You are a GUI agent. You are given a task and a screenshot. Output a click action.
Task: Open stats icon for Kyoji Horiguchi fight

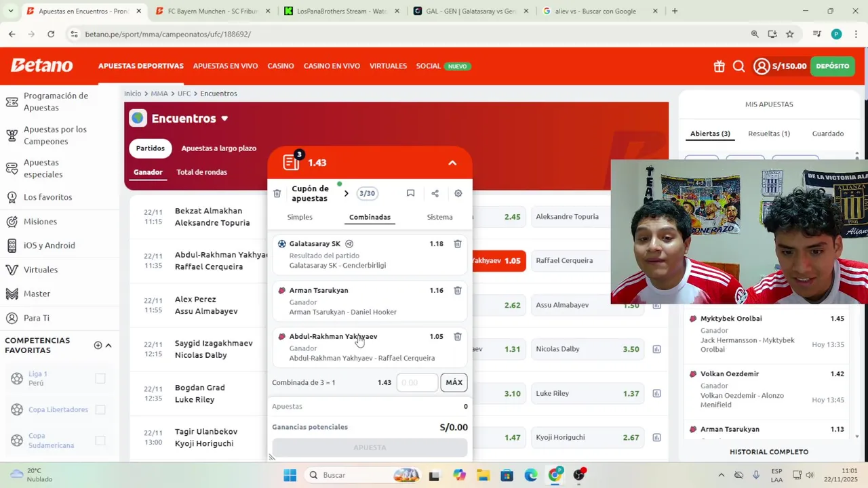(x=656, y=438)
